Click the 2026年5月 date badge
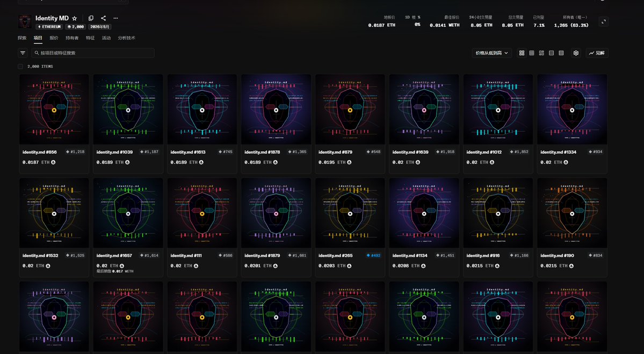644x354 pixels. (x=100, y=27)
